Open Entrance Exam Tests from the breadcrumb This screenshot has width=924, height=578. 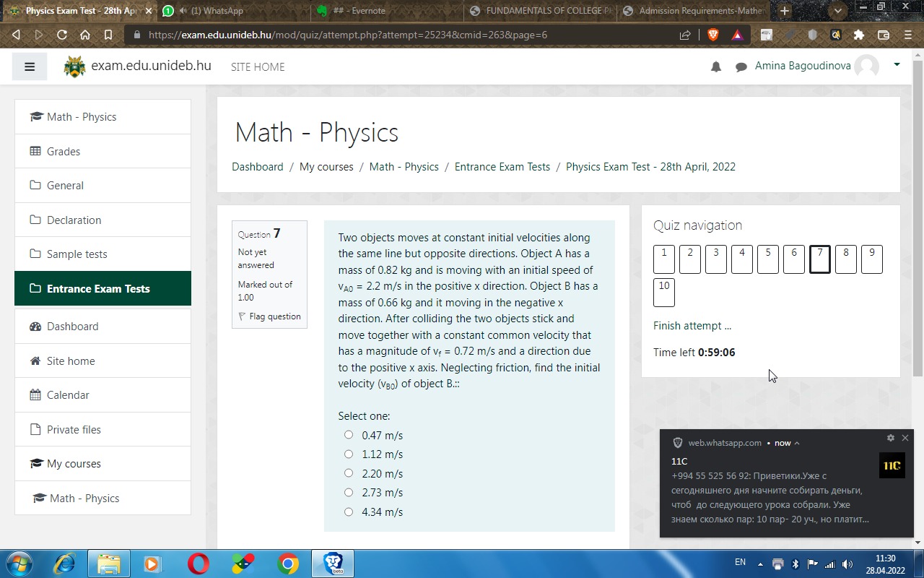click(x=502, y=166)
